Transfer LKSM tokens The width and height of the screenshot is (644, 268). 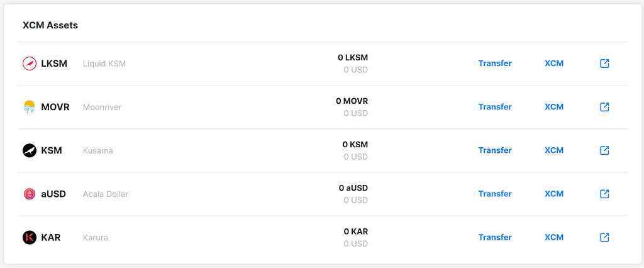pos(495,64)
